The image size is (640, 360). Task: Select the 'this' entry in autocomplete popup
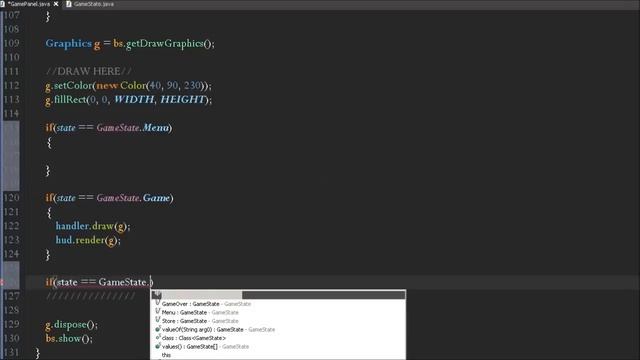166,355
